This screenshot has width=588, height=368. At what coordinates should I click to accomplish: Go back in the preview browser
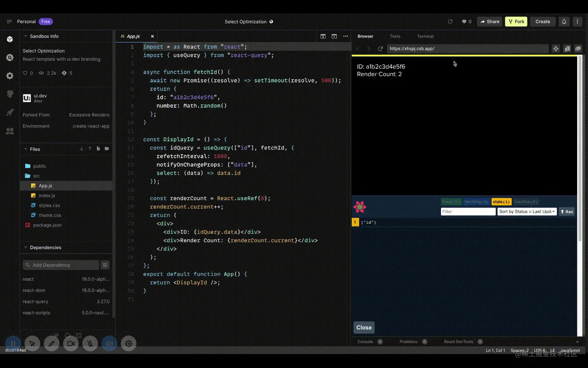pyautogui.click(x=358, y=49)
